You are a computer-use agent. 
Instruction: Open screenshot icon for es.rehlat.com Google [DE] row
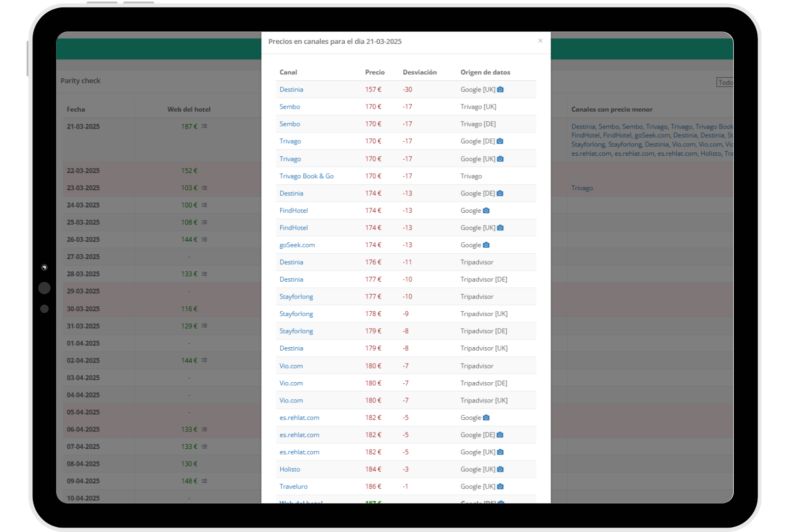coord(500,435)
